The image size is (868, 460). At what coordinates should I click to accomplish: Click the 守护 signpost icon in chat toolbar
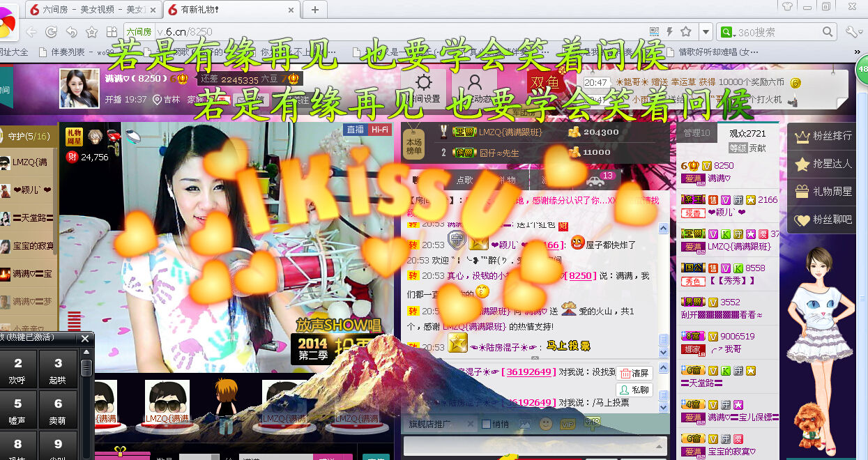(x=591, y=422)
